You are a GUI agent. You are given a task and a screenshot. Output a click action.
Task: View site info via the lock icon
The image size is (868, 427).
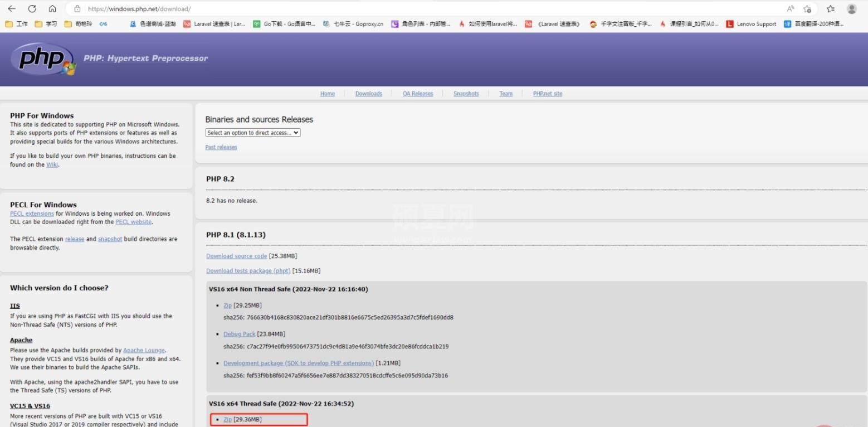coord(77,9)
